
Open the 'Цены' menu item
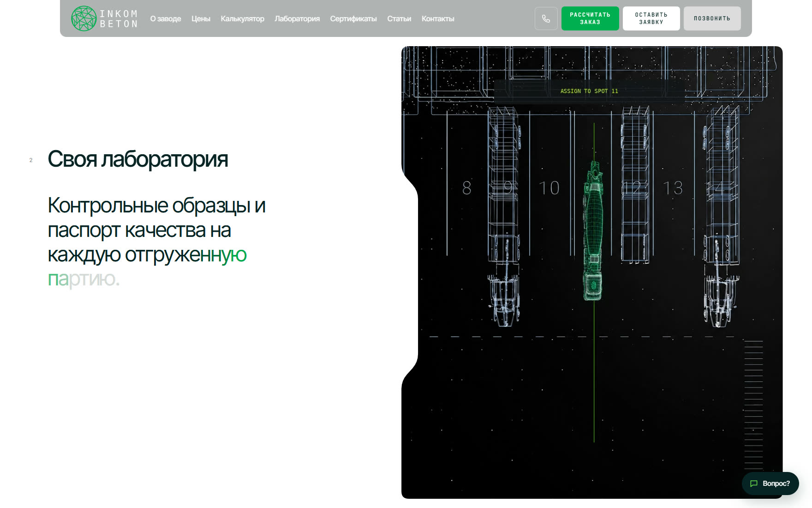pyautogui.click(x=201, y=19)
